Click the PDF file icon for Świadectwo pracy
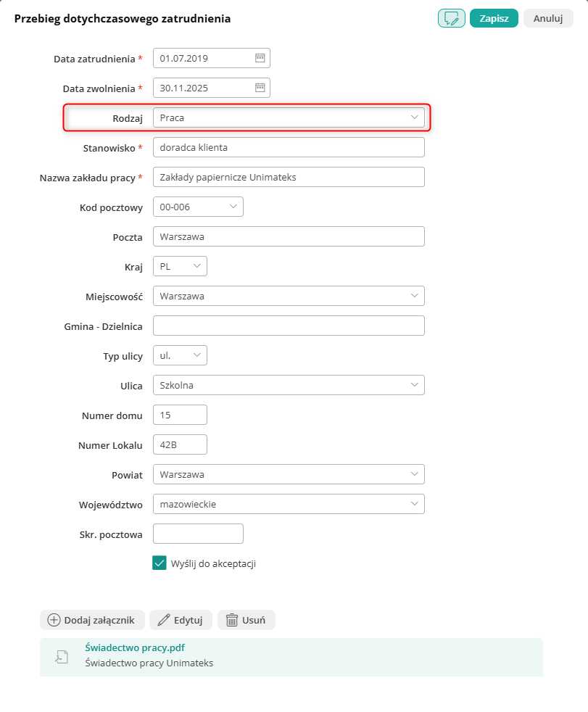The image size is (588, 712). (62, 657)
